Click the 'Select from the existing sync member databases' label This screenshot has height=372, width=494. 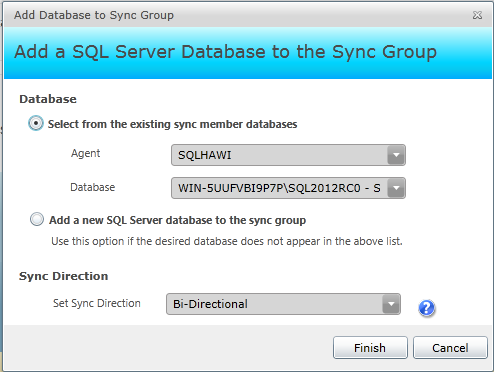point(172,124)
